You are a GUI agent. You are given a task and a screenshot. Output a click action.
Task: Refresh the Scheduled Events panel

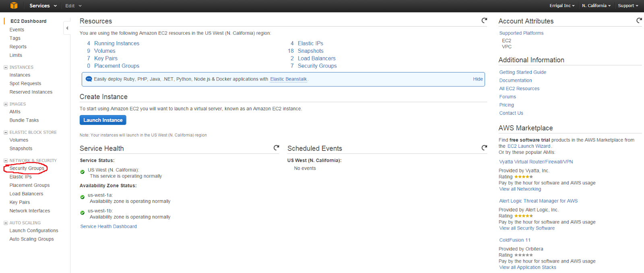pos(484,148)
